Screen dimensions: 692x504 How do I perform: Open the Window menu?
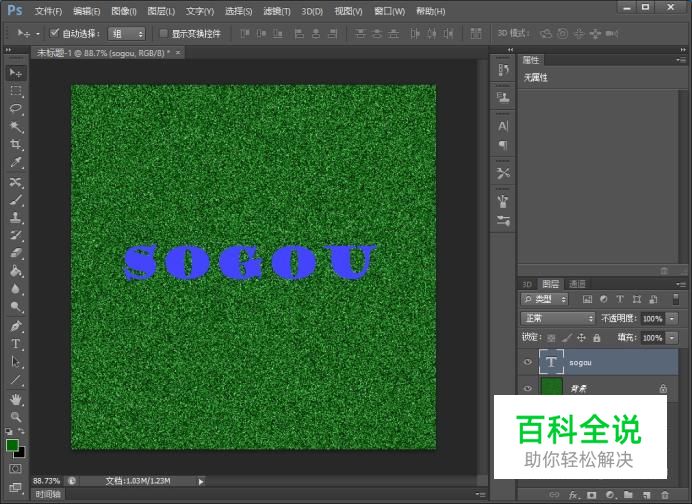pyautogui.click(x=389, y=11)
